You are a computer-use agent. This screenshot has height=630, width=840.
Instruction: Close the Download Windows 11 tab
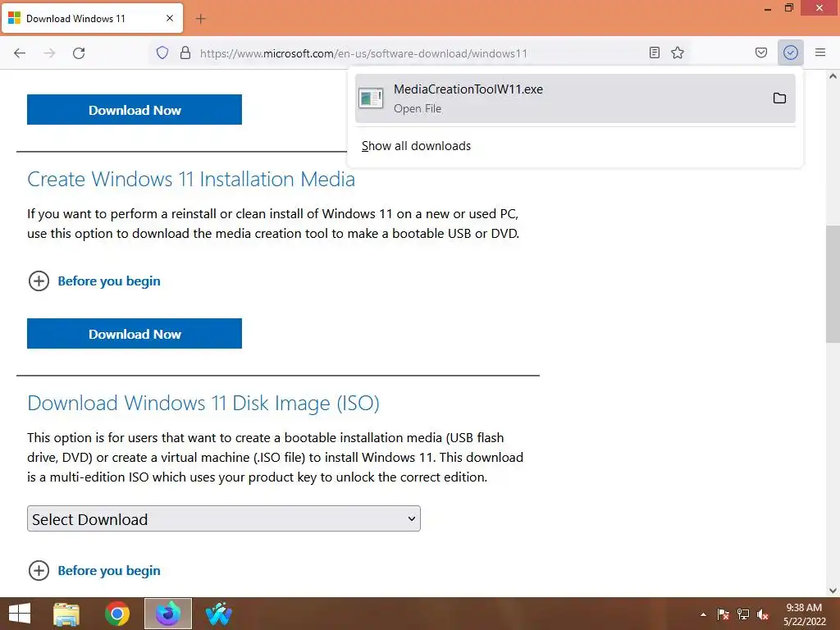170,18
